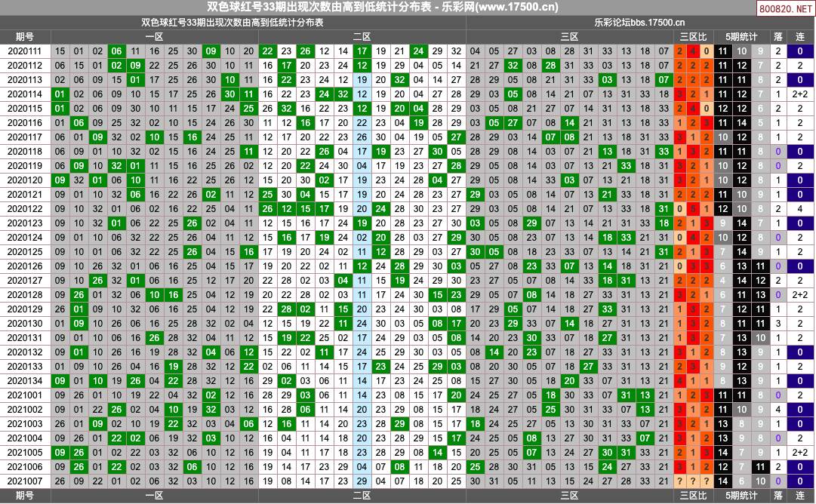816x504 pixels.
Task: Select period number 2020124
Action: (25, 238)
